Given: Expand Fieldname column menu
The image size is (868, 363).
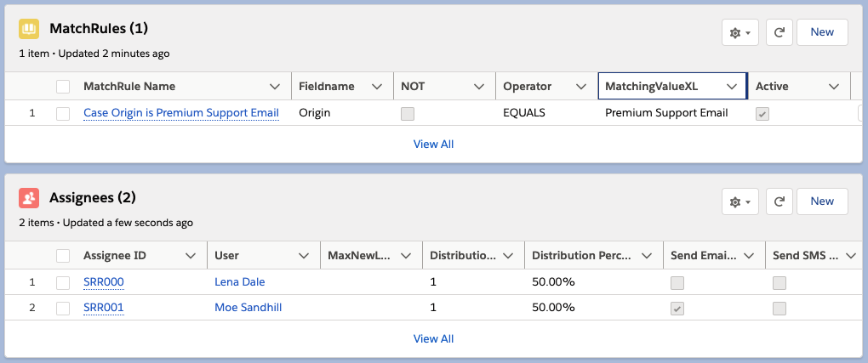Looking at the screenshot, I should click(x=377, y=87).
